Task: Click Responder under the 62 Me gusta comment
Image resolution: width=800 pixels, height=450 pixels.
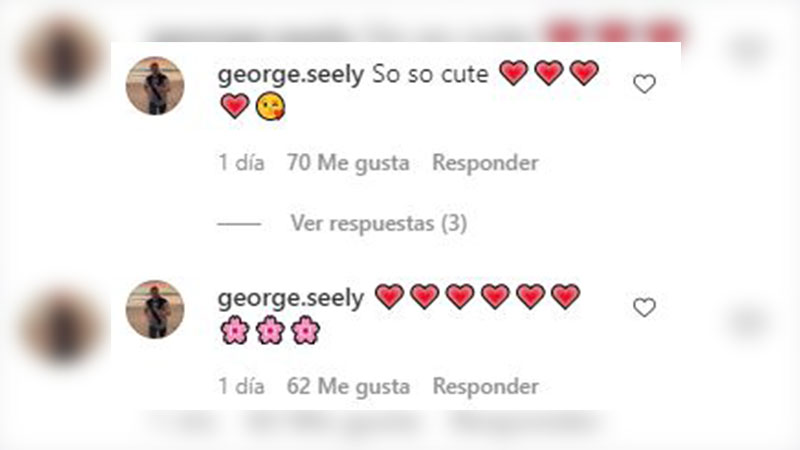Action: (x=485, y=387)
